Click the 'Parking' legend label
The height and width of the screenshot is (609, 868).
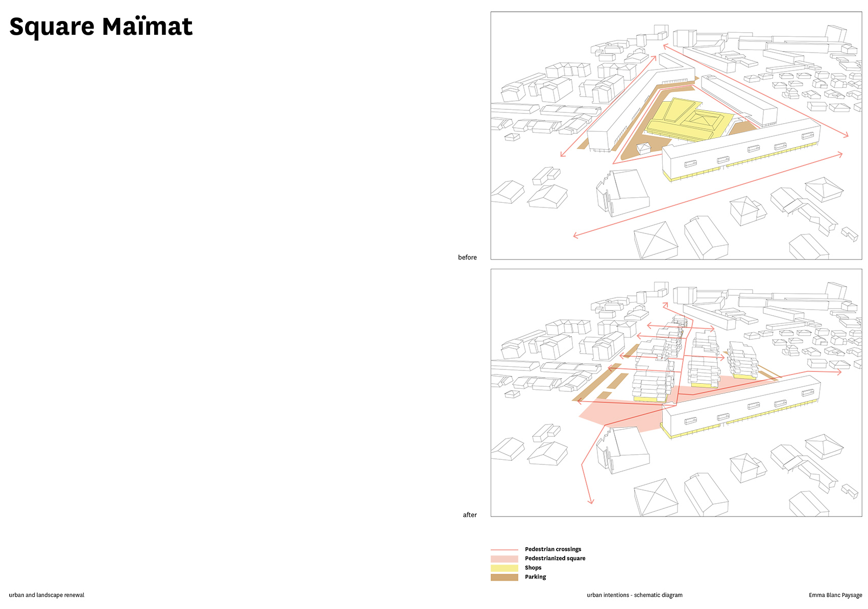[535, 577]
